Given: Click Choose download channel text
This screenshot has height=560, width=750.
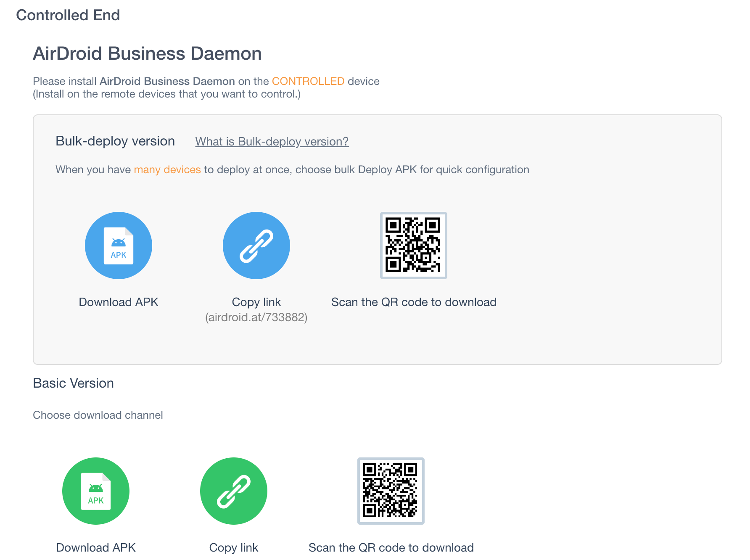Looking at the screenshot, I should (x=98, y=415).
